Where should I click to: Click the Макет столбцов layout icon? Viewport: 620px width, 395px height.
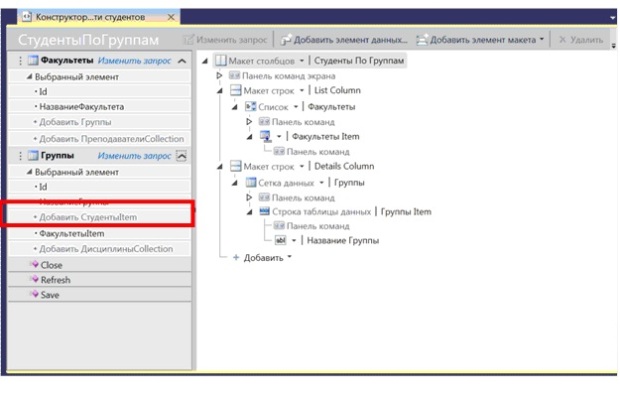[x=221, y=60]
